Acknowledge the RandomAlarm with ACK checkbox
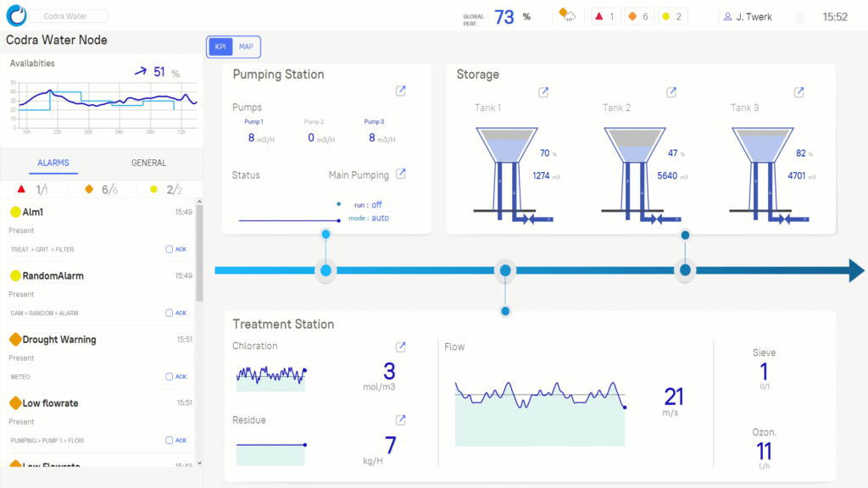 [x=170, y=313]
